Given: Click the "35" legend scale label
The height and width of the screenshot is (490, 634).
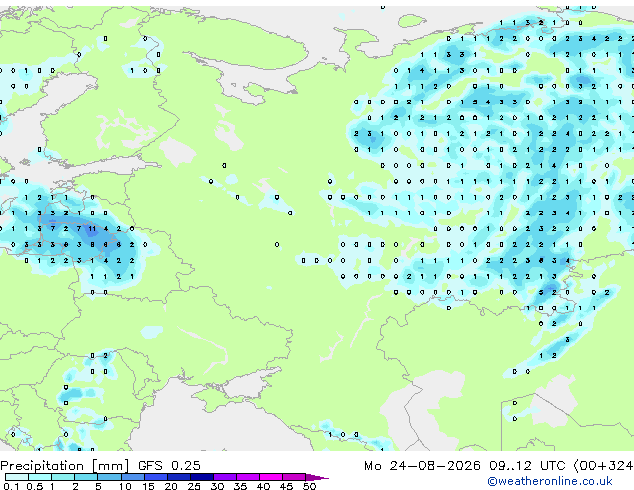Looking at the screenshot, I should [240, 486].
